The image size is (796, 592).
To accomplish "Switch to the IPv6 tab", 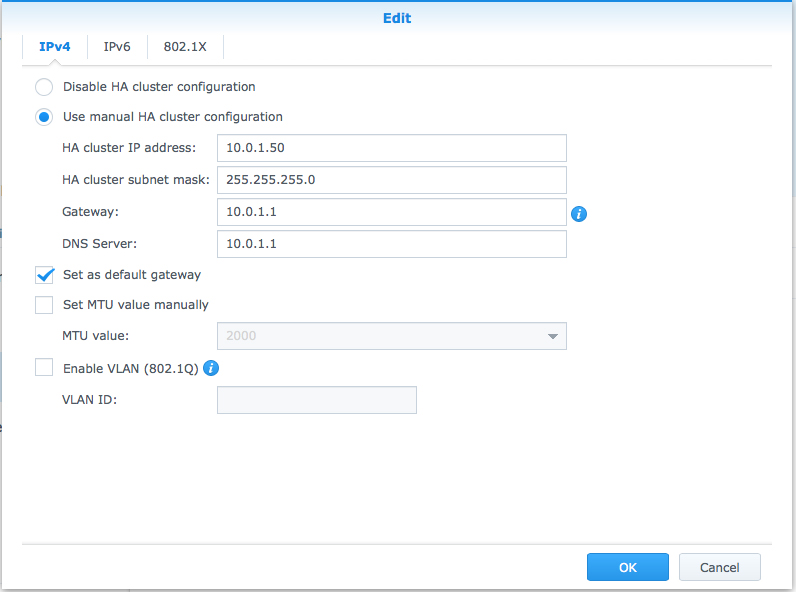I will point(117,47).
